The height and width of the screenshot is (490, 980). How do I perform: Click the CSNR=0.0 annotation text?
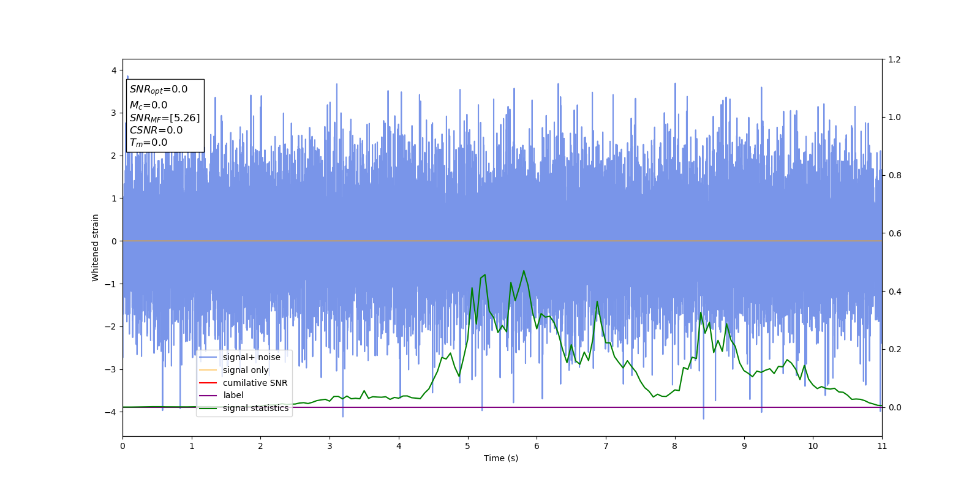click(x=156, y=130)
